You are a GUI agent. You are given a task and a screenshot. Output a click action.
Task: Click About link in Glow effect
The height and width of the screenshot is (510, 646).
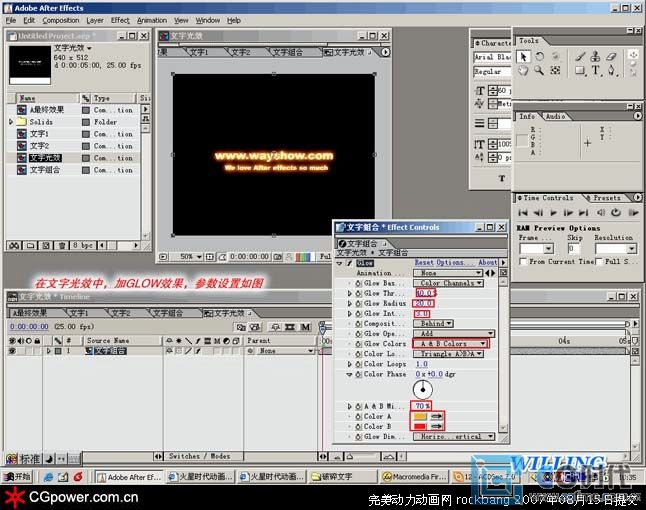click(x=487, y=262)
